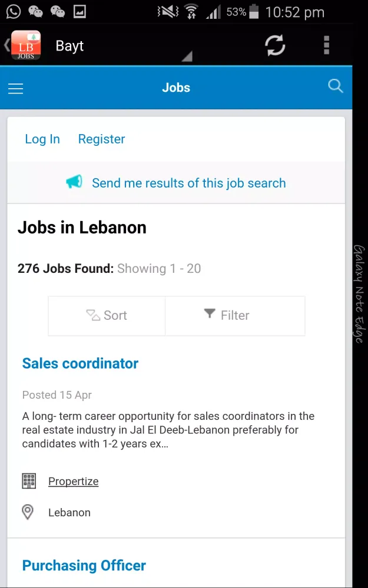368x588 pixels.
Task: Tap the search magnifier icon
Action: point(335,86)
